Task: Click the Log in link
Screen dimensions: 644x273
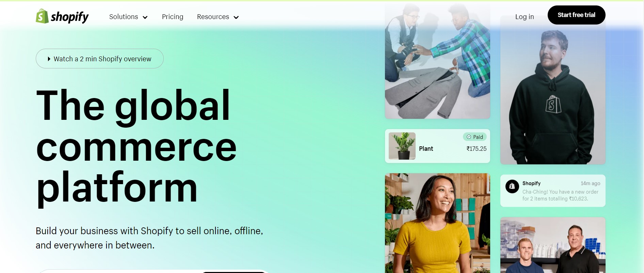Action: tap(525, 17)
